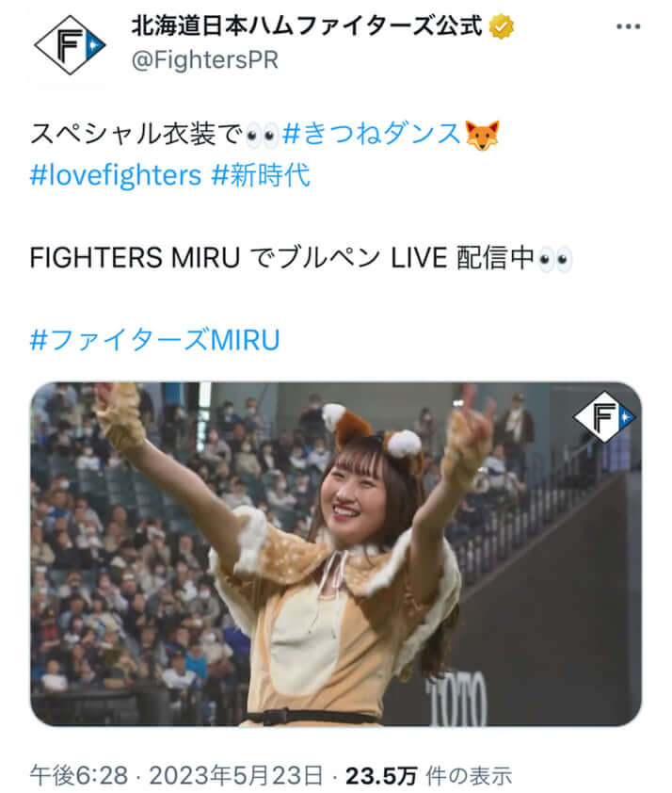This screenshot has width=672, height=793.
Task: Click the FIGHTERS MIRU text line
Action: coord(300,258)
